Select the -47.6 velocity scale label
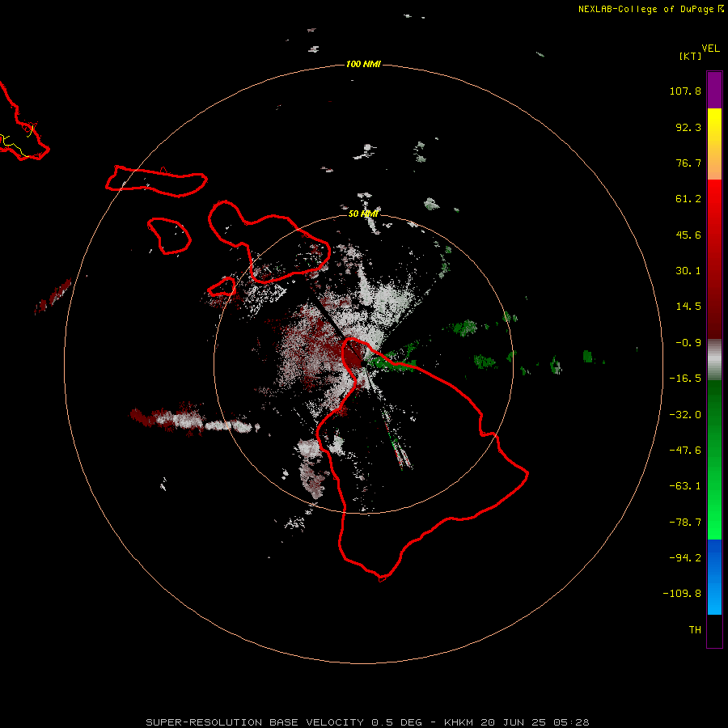The width and height of the screenshot is (728, 728). coord(685,451)
